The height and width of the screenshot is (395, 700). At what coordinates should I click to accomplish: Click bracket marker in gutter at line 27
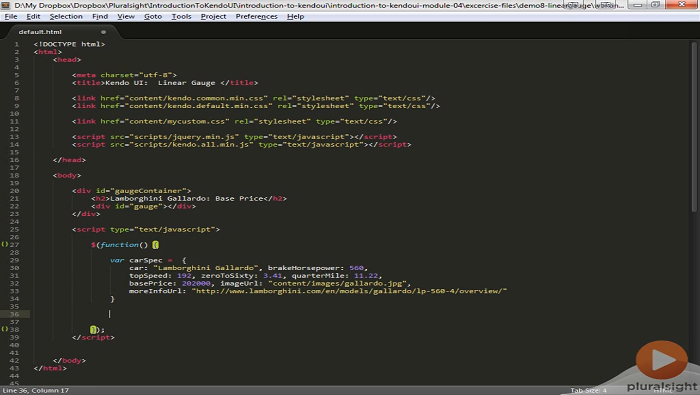tap(4, 245)
